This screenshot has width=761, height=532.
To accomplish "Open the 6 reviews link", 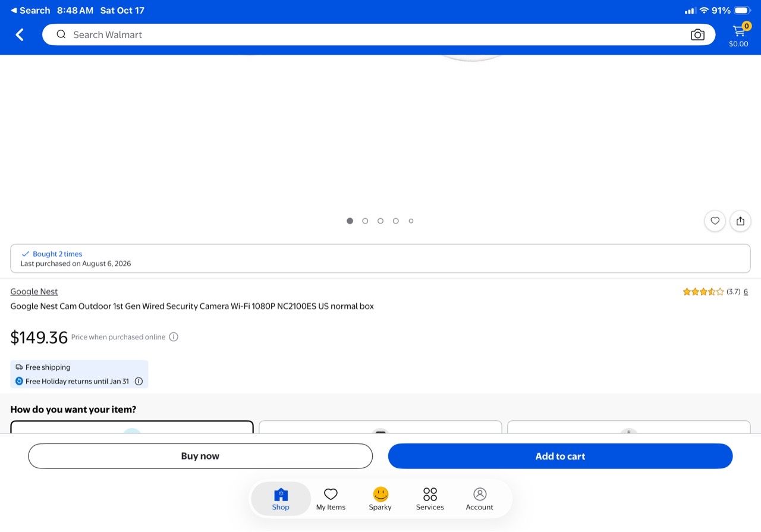I will 746,292.
